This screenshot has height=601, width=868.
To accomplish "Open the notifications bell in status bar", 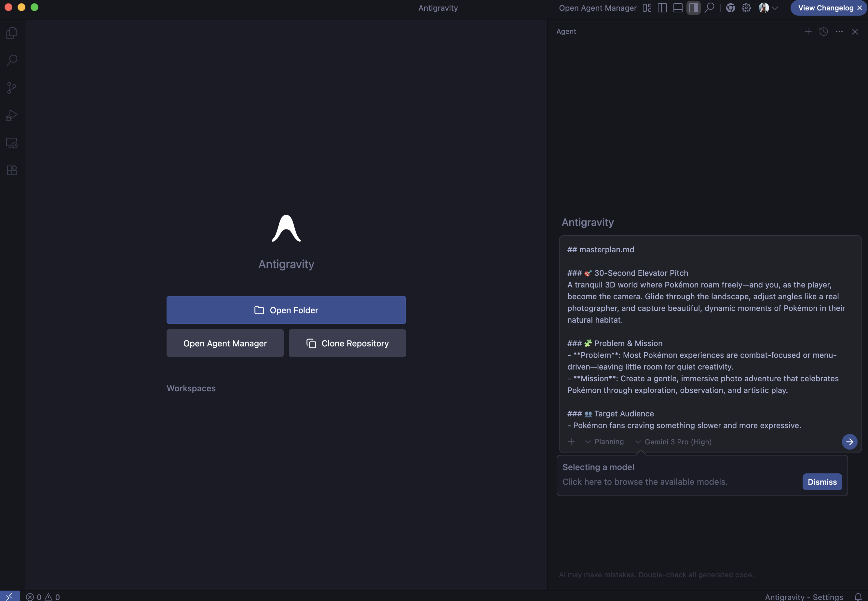I will (858, 596).
